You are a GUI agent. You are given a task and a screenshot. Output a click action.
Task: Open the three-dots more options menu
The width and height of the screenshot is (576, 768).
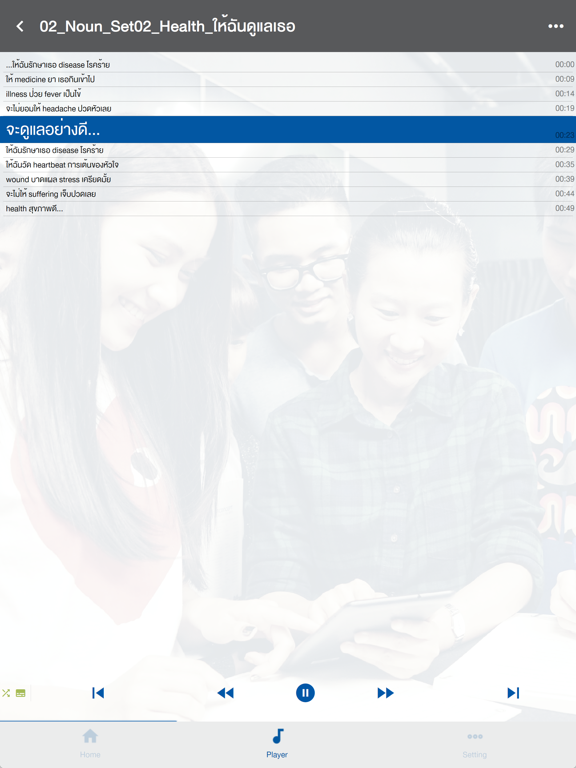point(555,26)
